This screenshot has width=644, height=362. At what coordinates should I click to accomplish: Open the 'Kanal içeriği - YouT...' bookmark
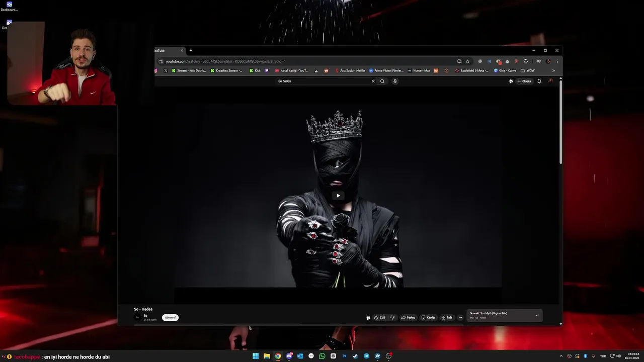coord(291,71)
